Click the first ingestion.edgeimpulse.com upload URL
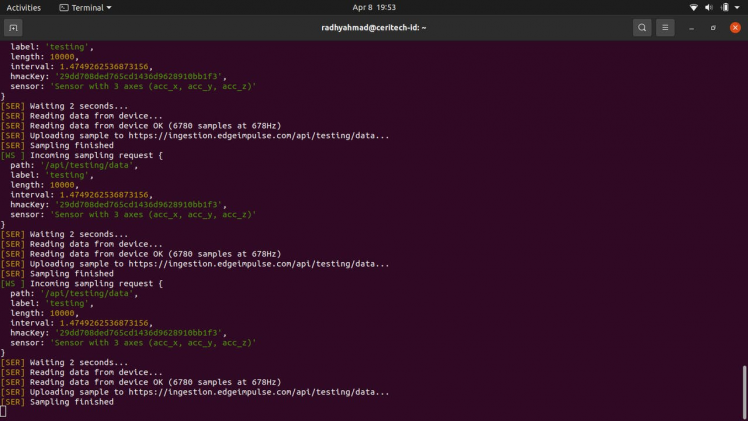This screenshot has height=421, width=748. click(x=259, y=135)
